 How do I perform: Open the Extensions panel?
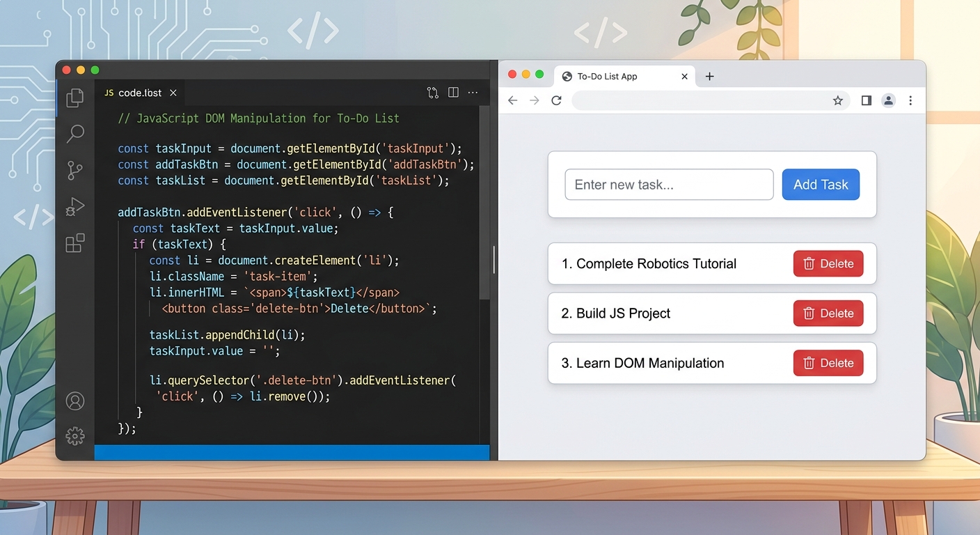(74, 242)
